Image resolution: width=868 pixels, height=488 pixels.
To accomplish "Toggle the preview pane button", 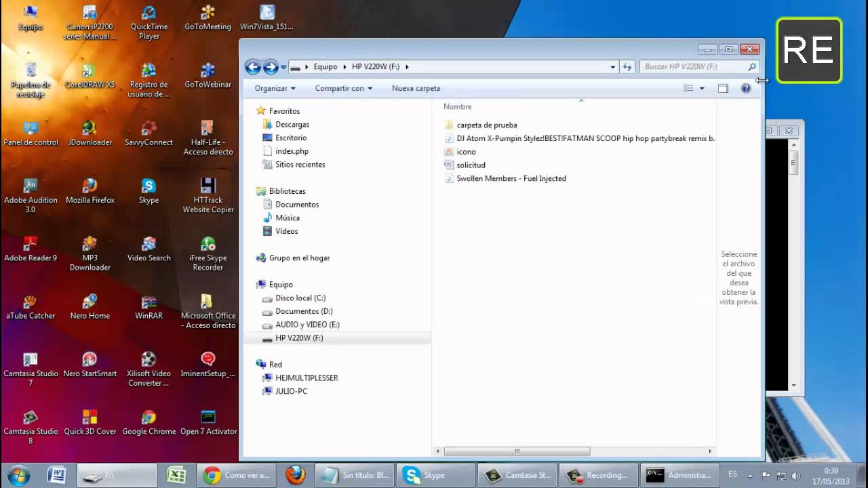I will (x=723, y=88).
